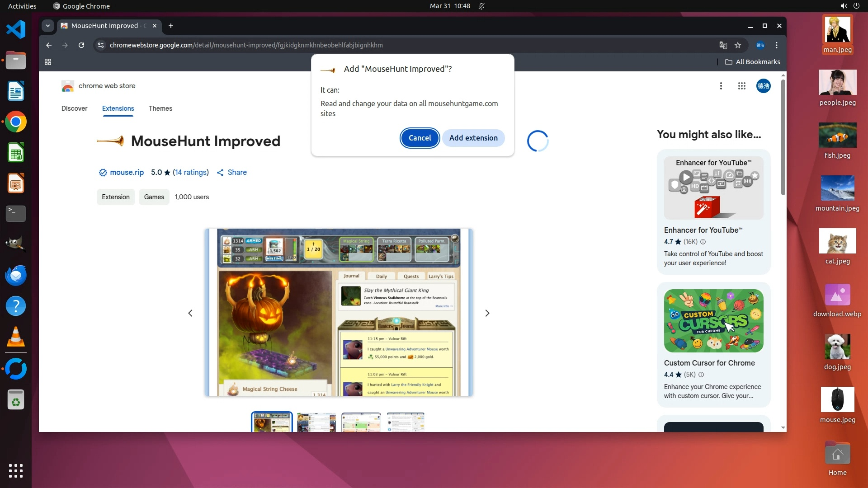Open Visual Studio Code from dock
Image resolution: width=868 pixels, height=488 pixels.
click(16, 29)
